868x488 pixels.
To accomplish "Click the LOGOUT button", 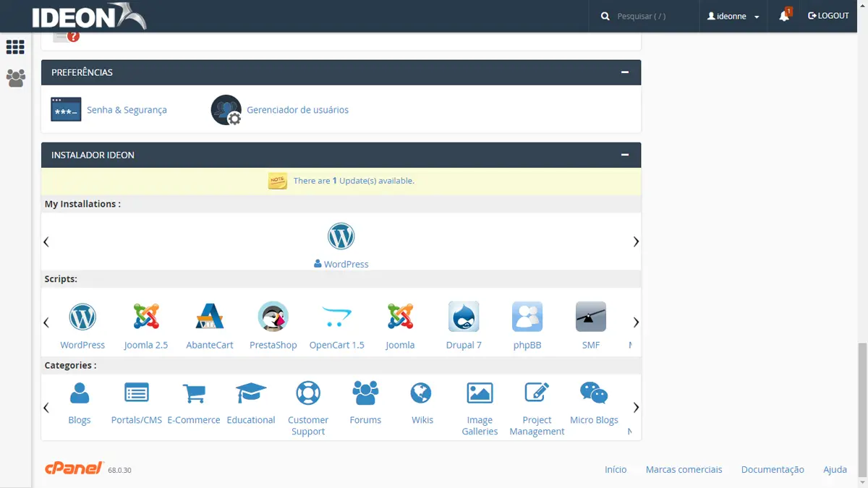I will [x=828, y=15].
